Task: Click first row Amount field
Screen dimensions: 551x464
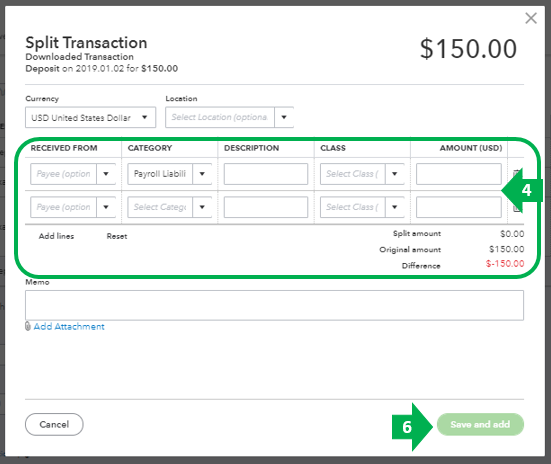Action: [459, 174]
